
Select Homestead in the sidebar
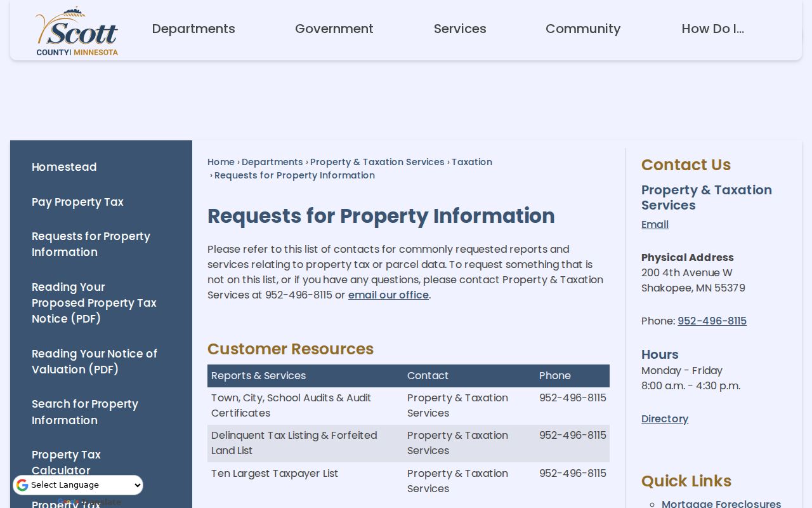coord(64,167)
